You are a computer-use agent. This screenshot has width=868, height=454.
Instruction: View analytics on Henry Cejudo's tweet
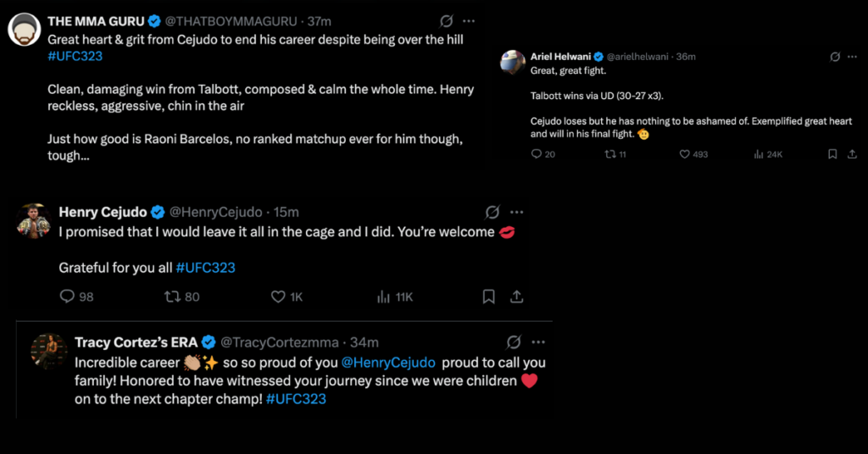pos(383,296)
